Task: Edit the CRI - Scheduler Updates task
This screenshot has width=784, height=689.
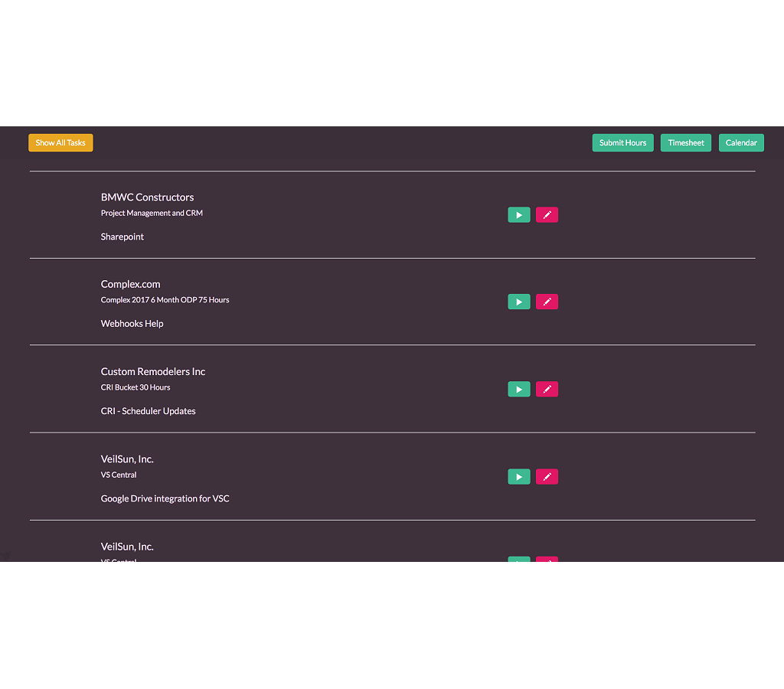Action: click(x=547, y=390)
